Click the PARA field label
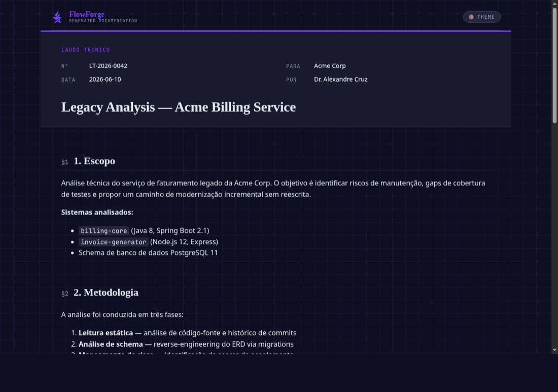Image resolution: width=558 pixels, height=392 pixels. (x=293, y=66)
